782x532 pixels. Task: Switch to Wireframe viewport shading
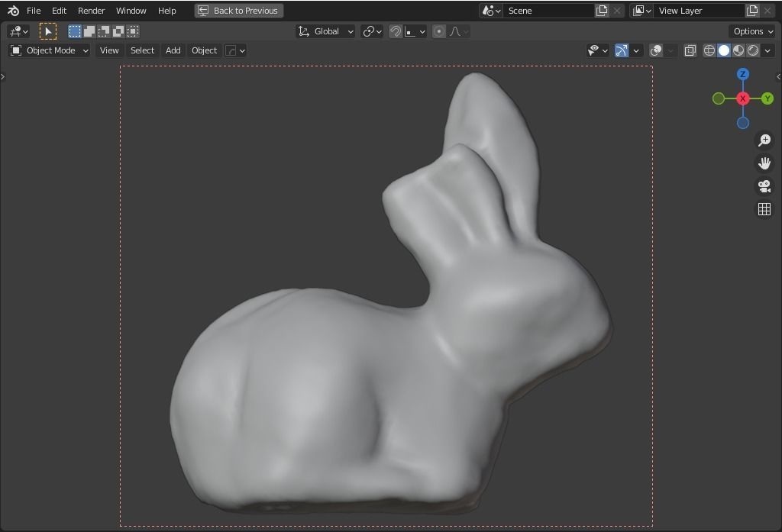coord(709,50)
